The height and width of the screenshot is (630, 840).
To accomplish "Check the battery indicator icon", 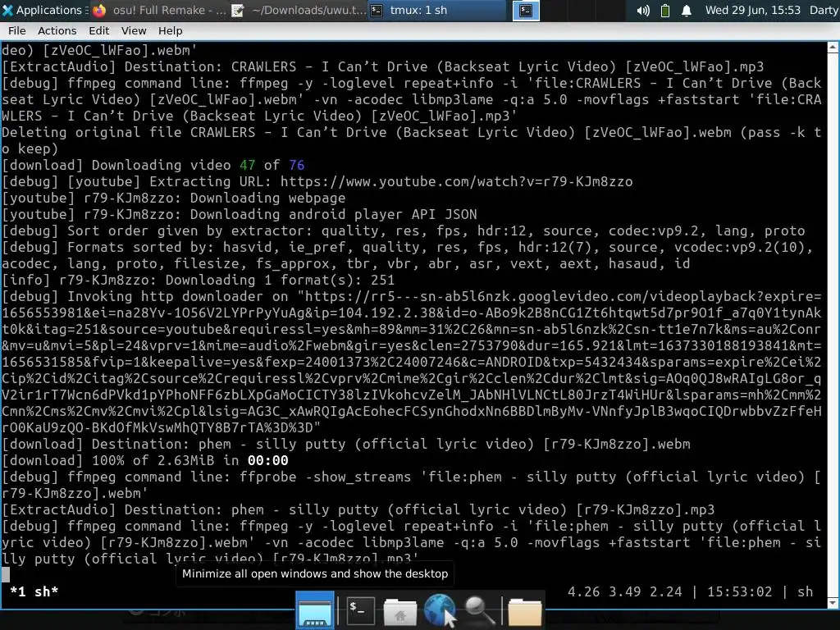I will (664, 11).
